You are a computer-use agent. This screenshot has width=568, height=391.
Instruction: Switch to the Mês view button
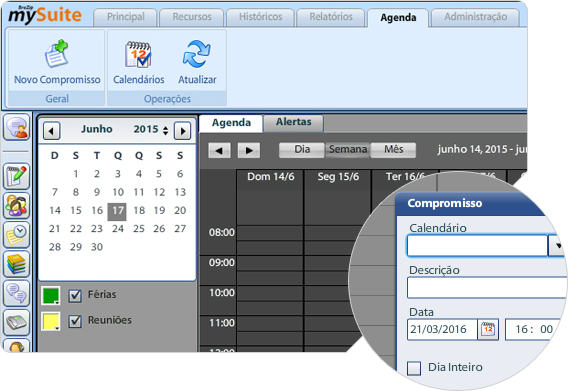pos(393,149)
